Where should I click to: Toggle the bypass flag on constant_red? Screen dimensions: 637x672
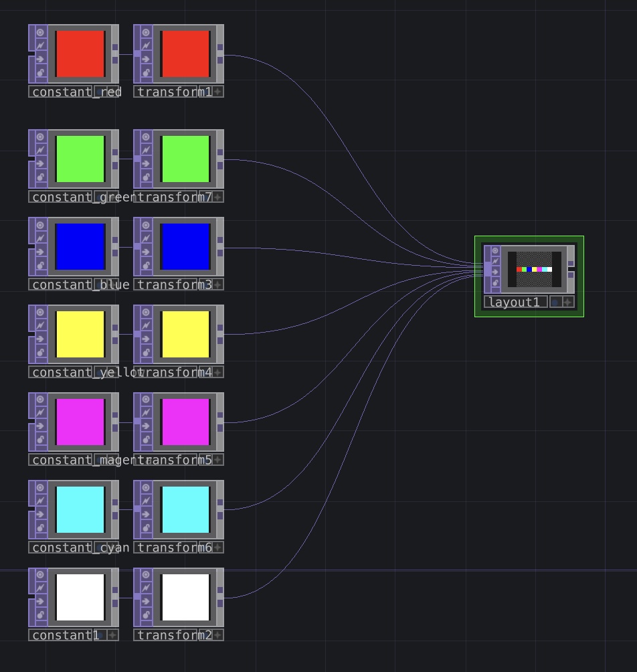pos(40,59)
